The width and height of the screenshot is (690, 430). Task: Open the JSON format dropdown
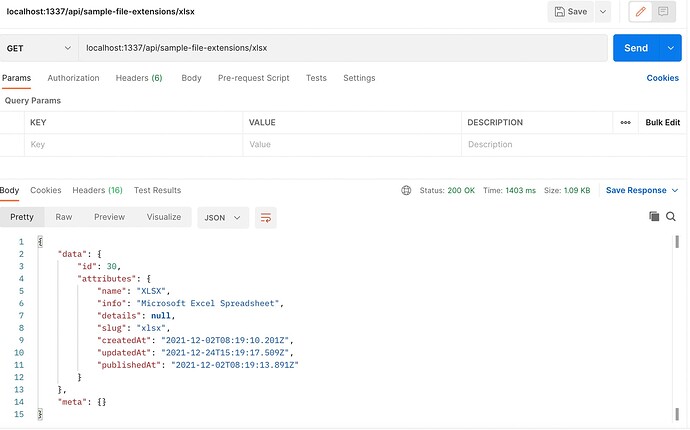223,217
